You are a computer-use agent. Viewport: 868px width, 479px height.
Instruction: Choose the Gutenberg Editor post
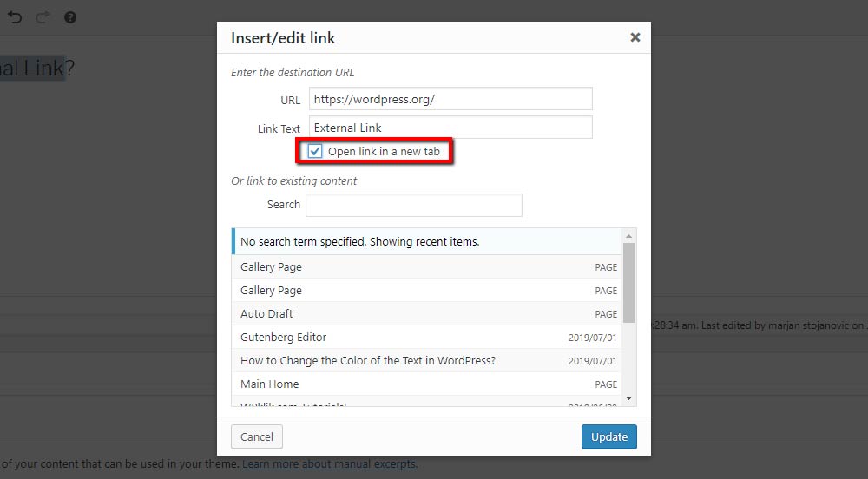(x=427, y=337)
